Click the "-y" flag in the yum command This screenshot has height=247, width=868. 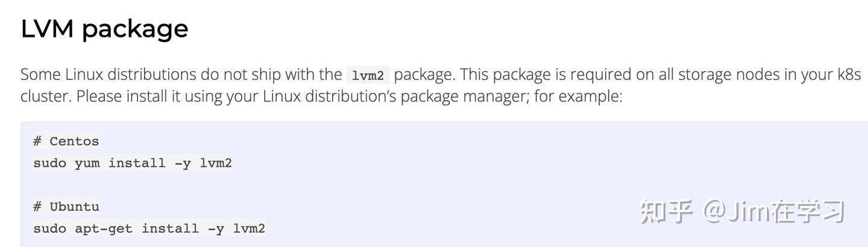[182, 163]
